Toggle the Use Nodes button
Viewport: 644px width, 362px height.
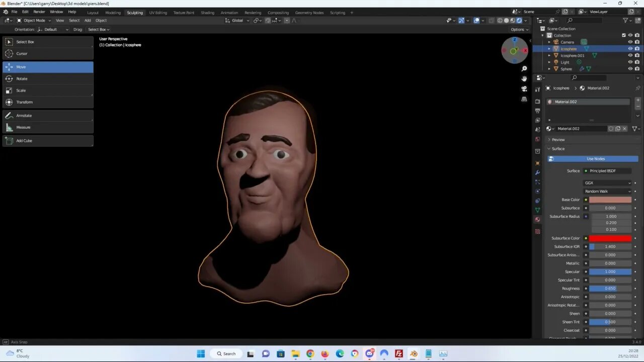tap(593, 159)
